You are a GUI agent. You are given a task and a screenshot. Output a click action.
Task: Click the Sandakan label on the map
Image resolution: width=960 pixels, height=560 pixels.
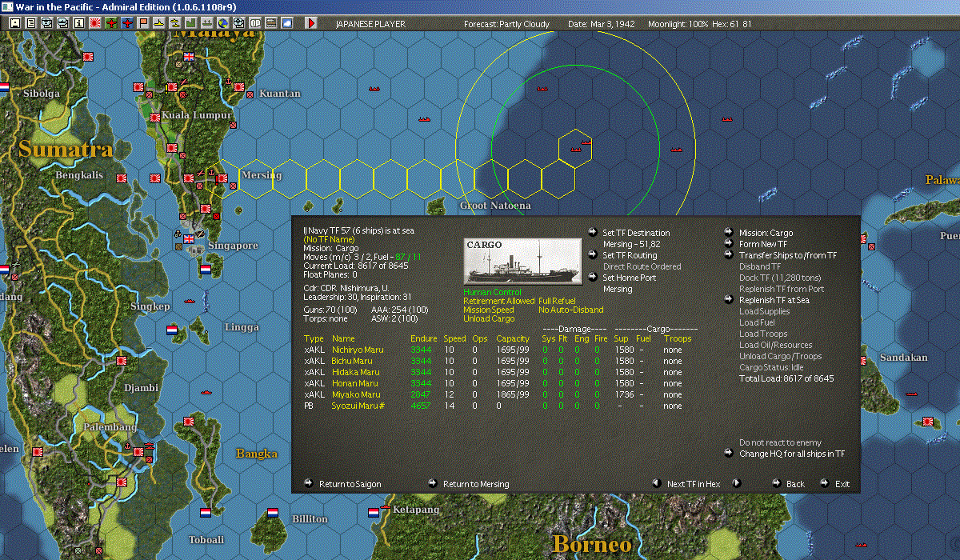(903, 358)
